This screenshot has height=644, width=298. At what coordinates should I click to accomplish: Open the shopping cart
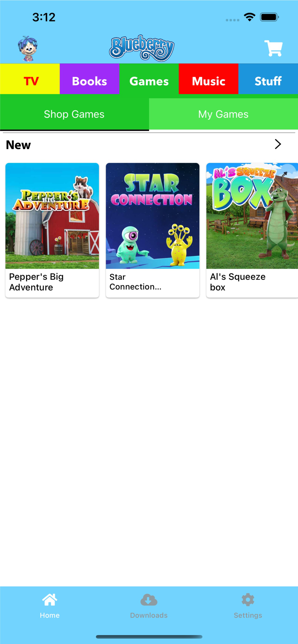273,48
